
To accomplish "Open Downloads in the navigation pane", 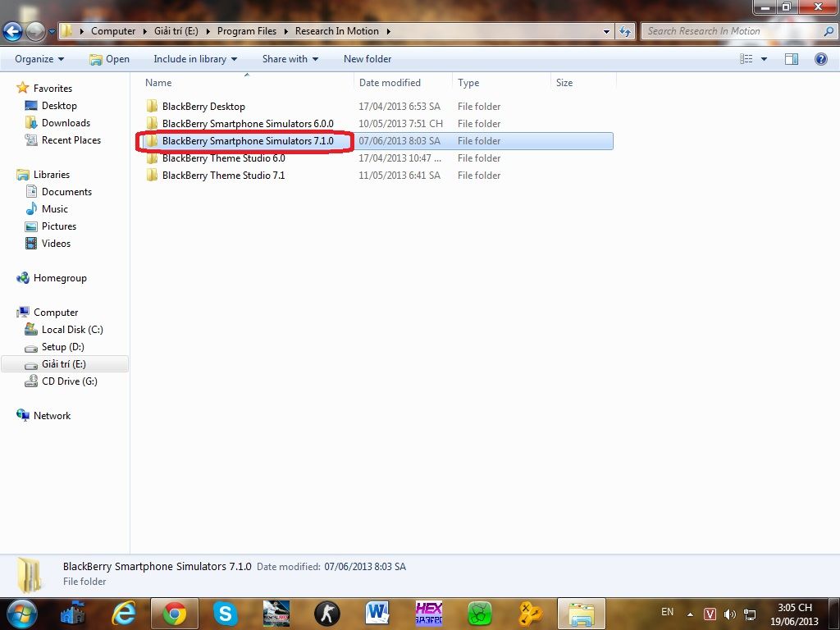I will pyautogui.click(x=66, y=123).
